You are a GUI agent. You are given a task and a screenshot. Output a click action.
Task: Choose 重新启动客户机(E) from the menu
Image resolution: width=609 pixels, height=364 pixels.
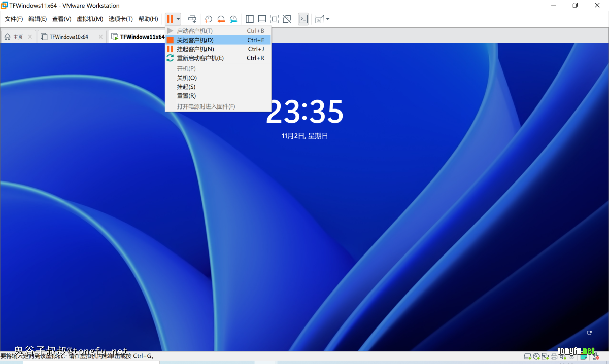tap(200, 58)
